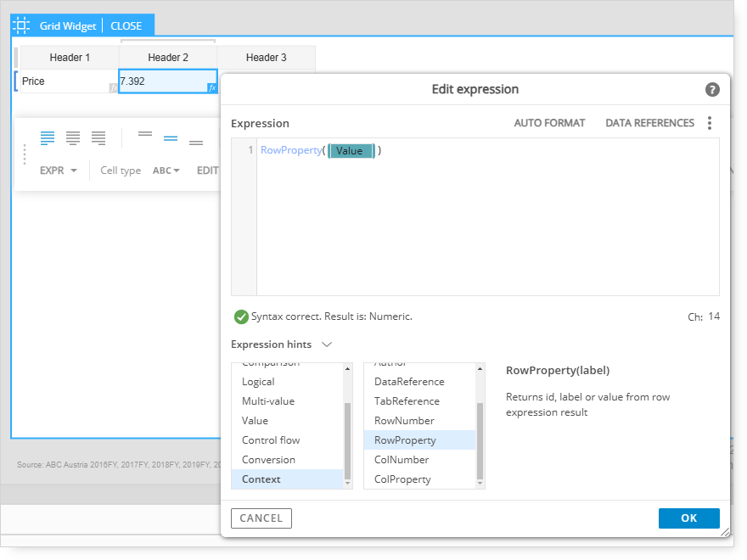Click the EDIT button in the toolbar
The height and width of the screenshot is (560, 747).
(x=208, y=171)
